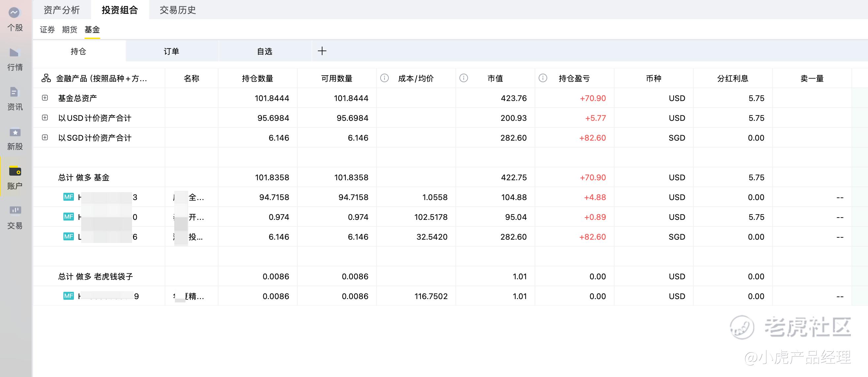Open the 个股 sidebar icon
Screen dimensions: 868x377
[x=15, y=14]
